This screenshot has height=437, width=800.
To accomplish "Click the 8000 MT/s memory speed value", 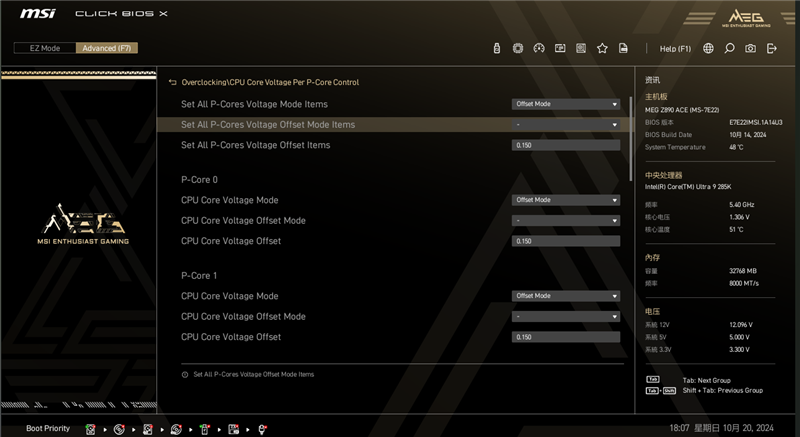I will (744, 283).
